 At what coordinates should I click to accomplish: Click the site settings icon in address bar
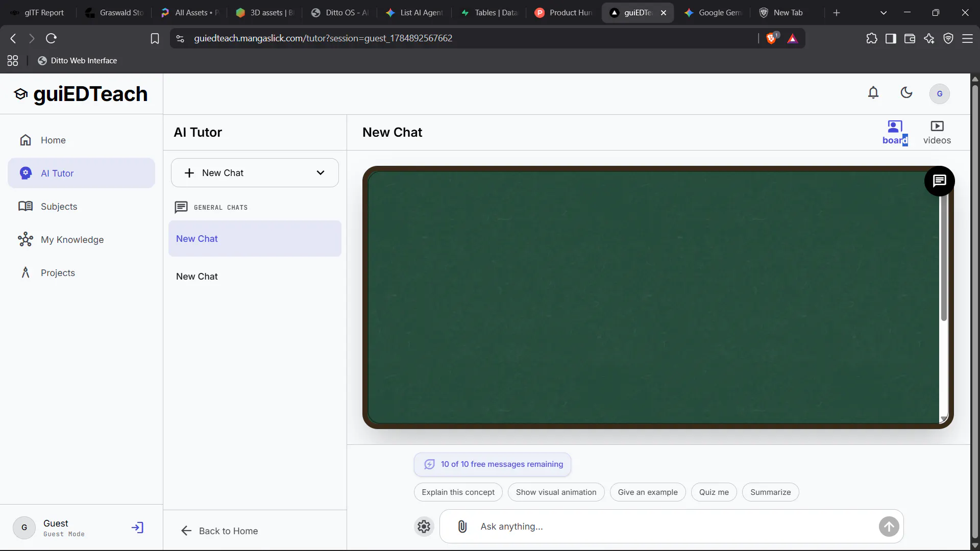click(x=180, y=38)
